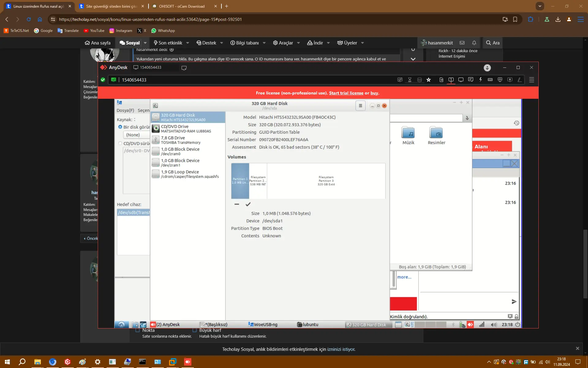Image resolution: width=588 pixels, height=368 pixels.
Task: Switch to WoeUSB-ng remote taskbar item
Action: pyautogui.click(x=263, y=325)
